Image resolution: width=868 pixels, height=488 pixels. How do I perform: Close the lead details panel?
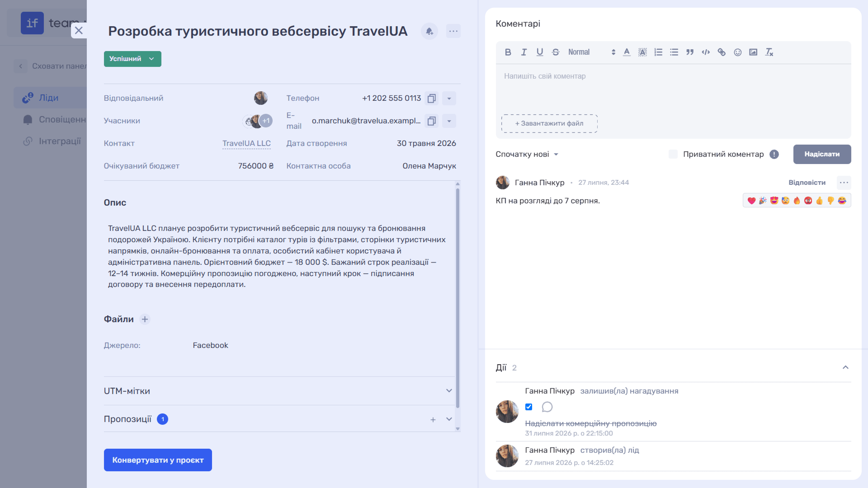(x=79, y=31)
